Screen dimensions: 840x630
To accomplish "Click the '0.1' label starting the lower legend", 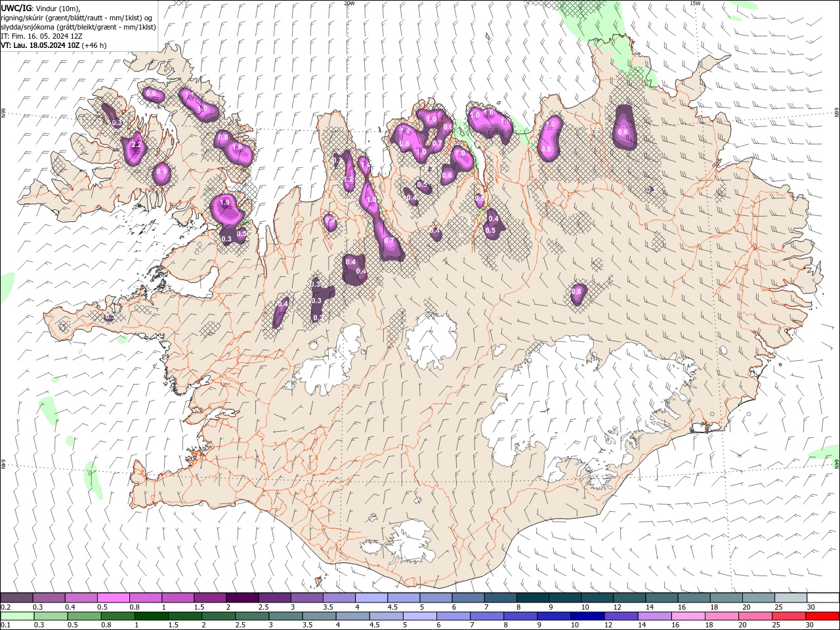I will point(5,625).
